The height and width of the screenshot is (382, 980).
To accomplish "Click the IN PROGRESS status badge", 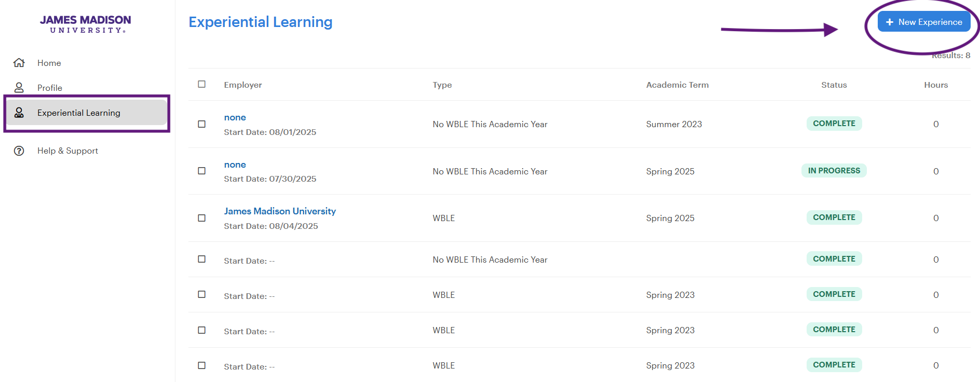I will coord(834,171).
